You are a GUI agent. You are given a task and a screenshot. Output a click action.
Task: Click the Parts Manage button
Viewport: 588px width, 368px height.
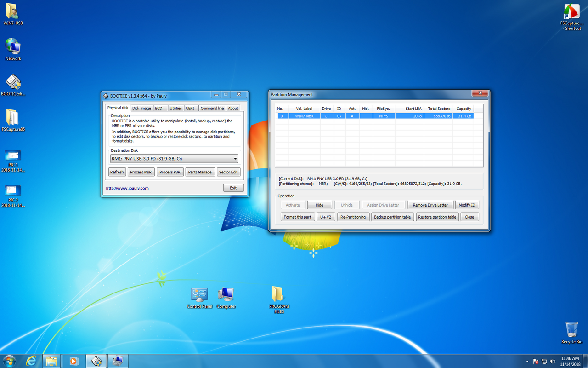pos(200,172)
